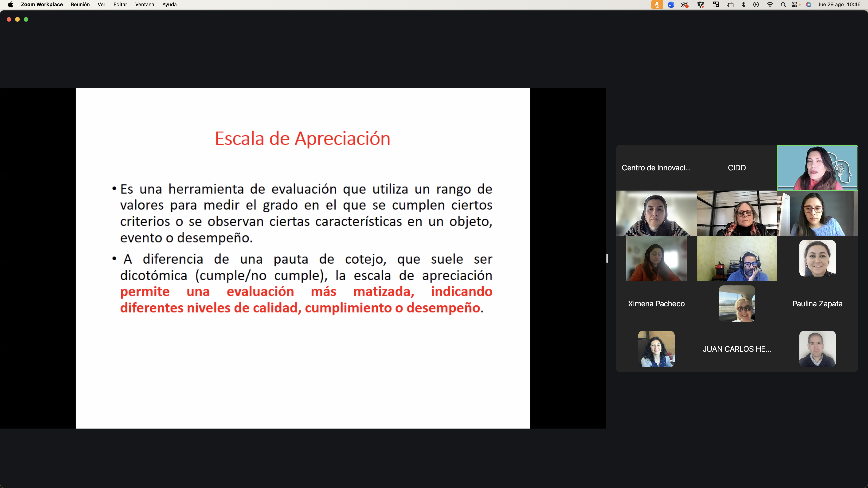Select video of woman in orange jacket
Image resolution: width=868 pixels, height=488 pixels.
point(656,259)
